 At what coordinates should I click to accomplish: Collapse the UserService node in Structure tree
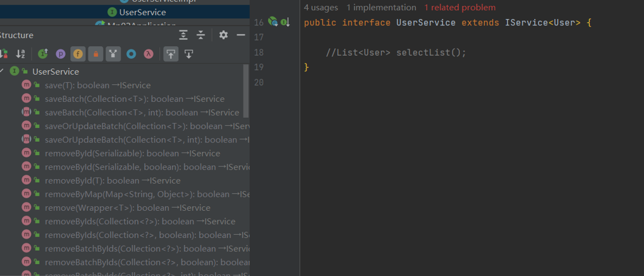point(2,72)
